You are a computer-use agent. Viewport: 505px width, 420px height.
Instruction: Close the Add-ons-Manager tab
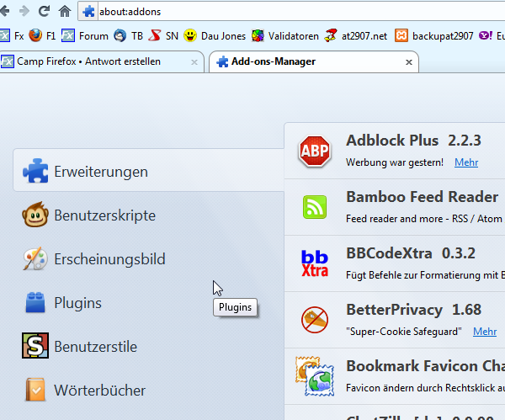409,62
